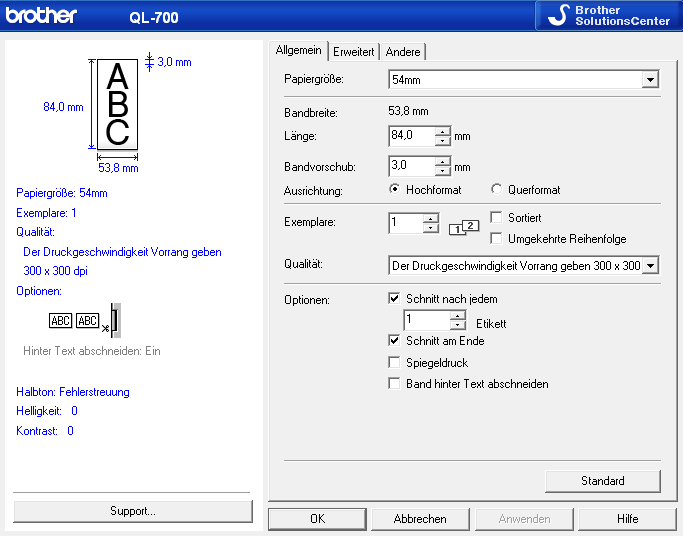Click the 'Helligkeit: 0' summary text
The image size is (683, 536).
(47, 411)
